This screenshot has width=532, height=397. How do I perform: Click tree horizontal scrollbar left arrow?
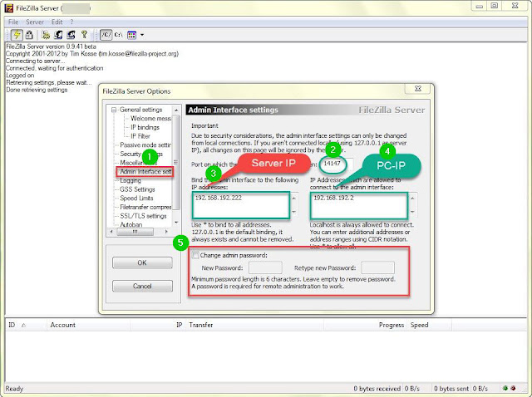point(111,232)
